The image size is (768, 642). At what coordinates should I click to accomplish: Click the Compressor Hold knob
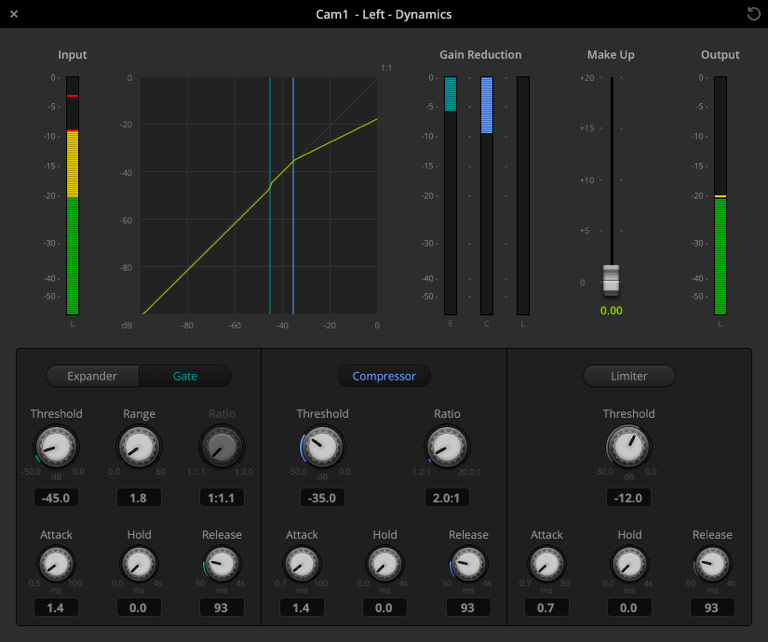click(385, 564)
